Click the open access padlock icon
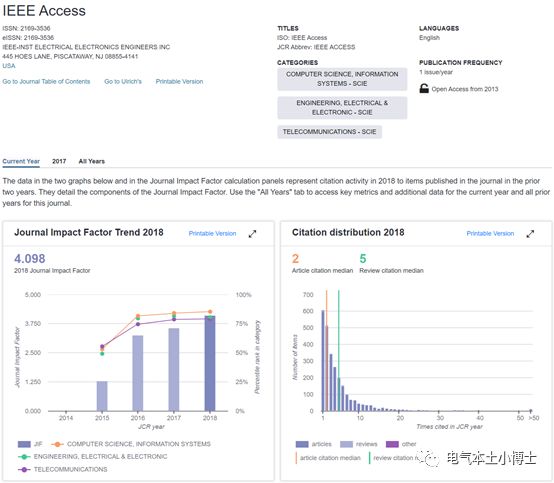Image resolution: width=554 pixels, height=483 pixels. (x=424, y=88)
